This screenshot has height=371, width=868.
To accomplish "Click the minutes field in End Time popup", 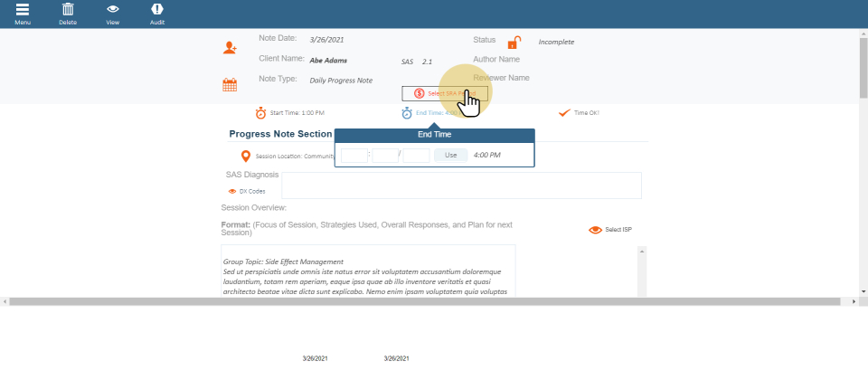I will 385,155.
